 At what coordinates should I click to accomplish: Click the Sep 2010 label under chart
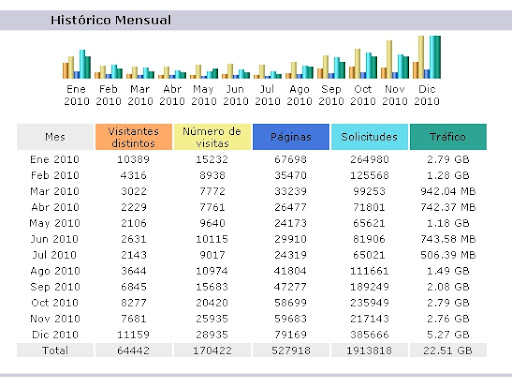(x=331, y=95)
